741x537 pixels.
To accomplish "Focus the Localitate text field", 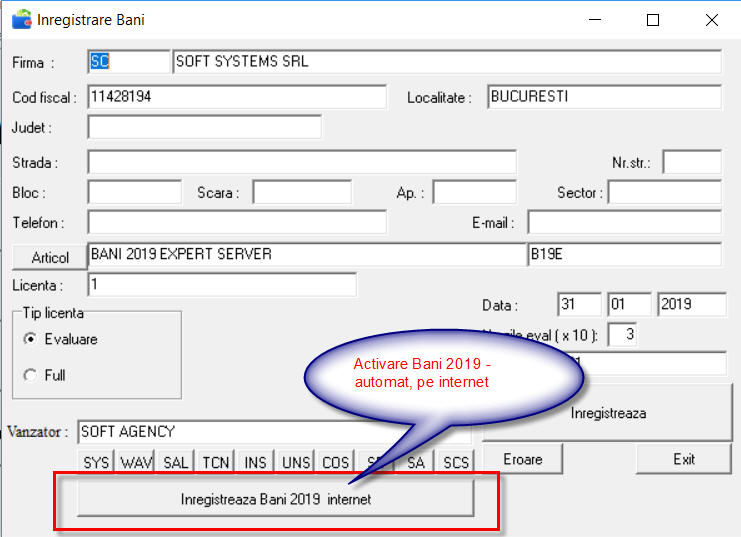I will tap(604, 97).
